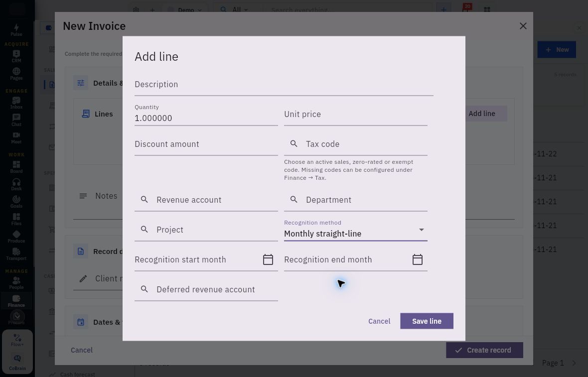
Task: Cancel the Add line dialog
Action: [x=379, y=321]
